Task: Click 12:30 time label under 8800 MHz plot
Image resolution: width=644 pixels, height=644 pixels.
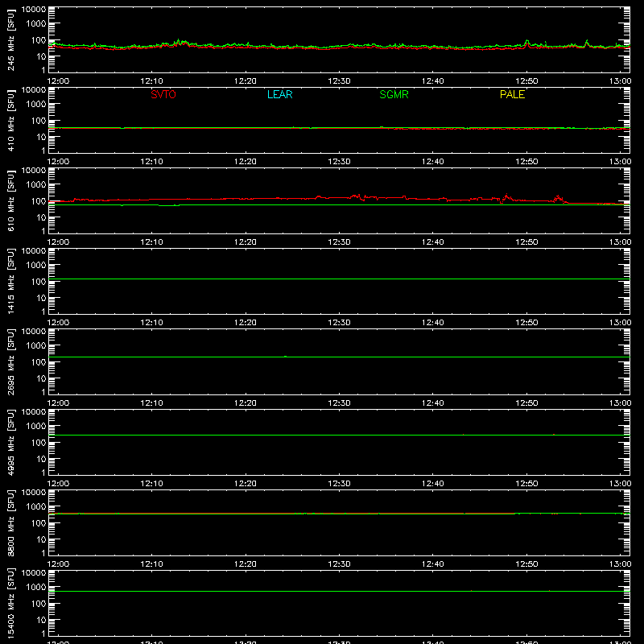Action: (339, 564)
